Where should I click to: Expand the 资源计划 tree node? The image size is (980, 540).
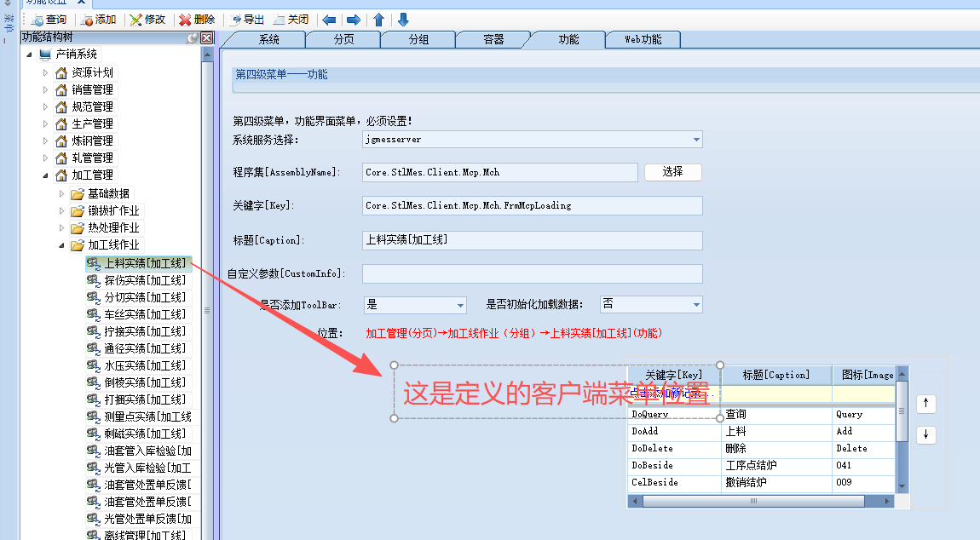46,73
